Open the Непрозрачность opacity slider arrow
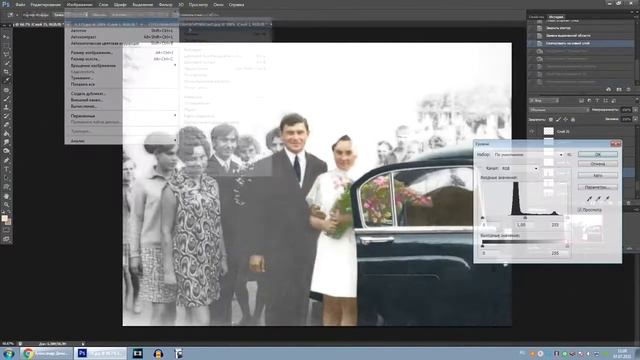 click(635, 110)
